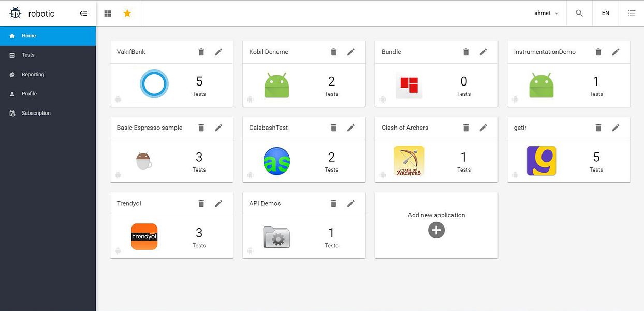
Task: Open the Trendyol orange logo
Action: [x=144, y=236]
